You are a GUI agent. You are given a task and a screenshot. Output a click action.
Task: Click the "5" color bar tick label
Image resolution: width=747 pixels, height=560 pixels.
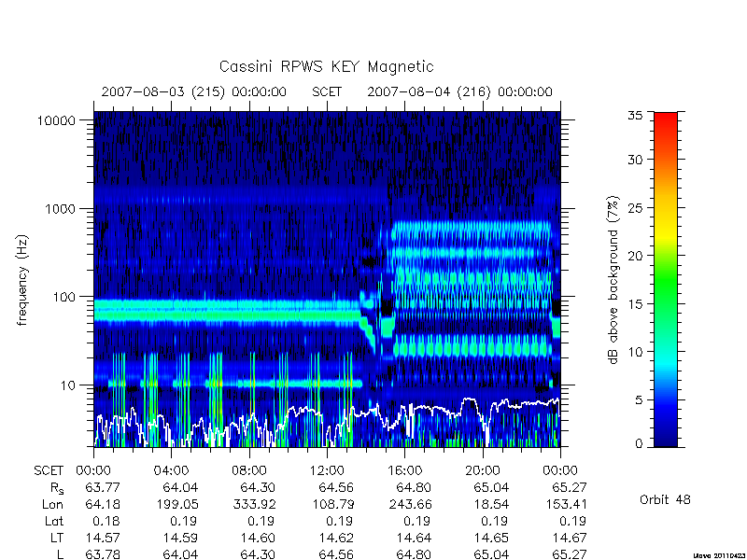pyautogui.click(x=639, y=400)
